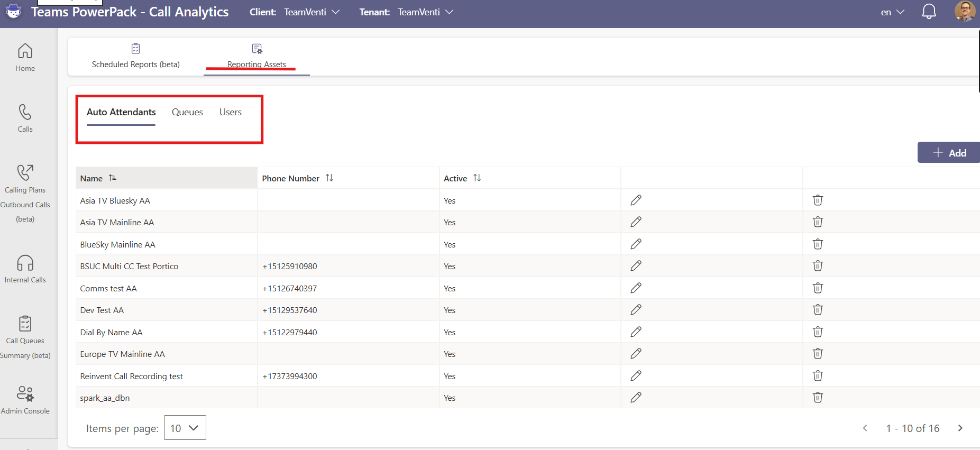The height and width of the screenshot is (450, 980).
Task: Open Calling Plans Outbound Calls section
Action: point(25,194)
